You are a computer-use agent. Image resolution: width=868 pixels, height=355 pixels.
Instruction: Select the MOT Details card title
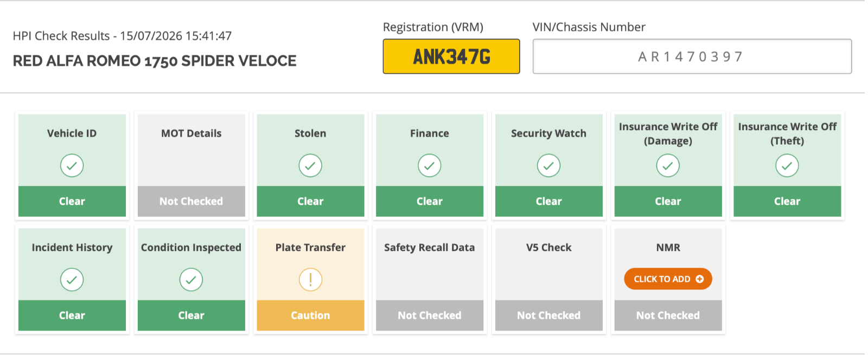pos(191,133)
